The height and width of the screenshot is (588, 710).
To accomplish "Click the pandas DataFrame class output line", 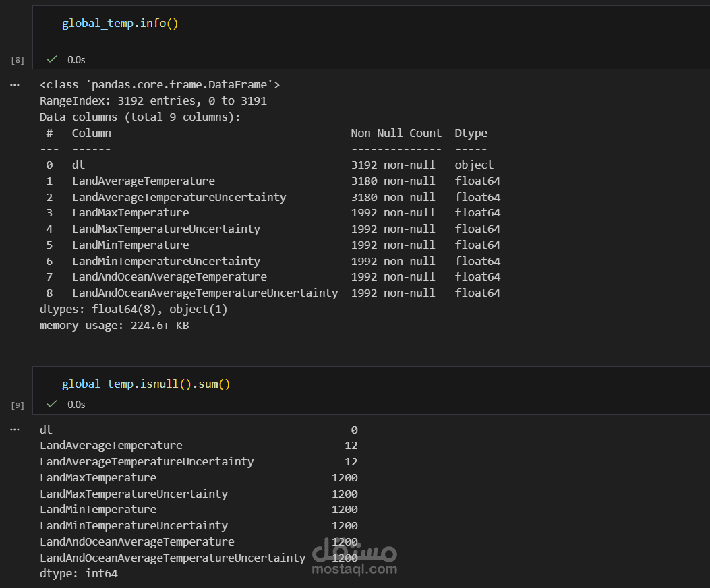I will click(160, 85).
